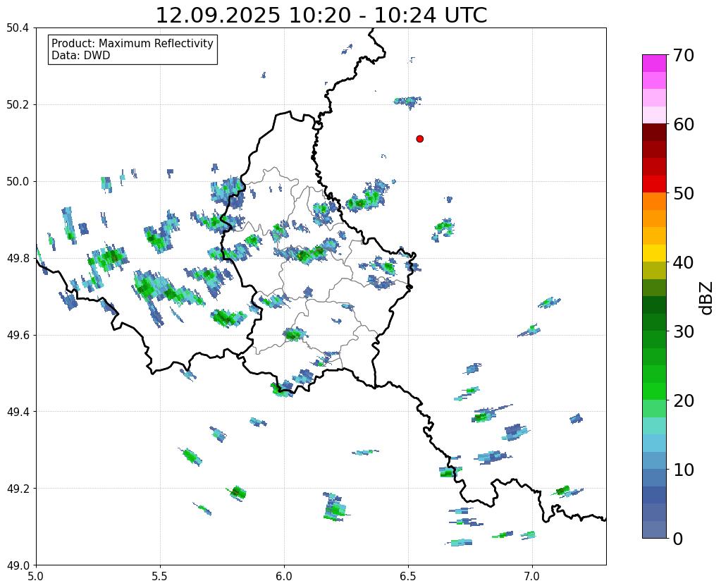Click the 'dBZ' colorbar axis label
The width and height of the screenshot is (721, 588).
[707, 298]
